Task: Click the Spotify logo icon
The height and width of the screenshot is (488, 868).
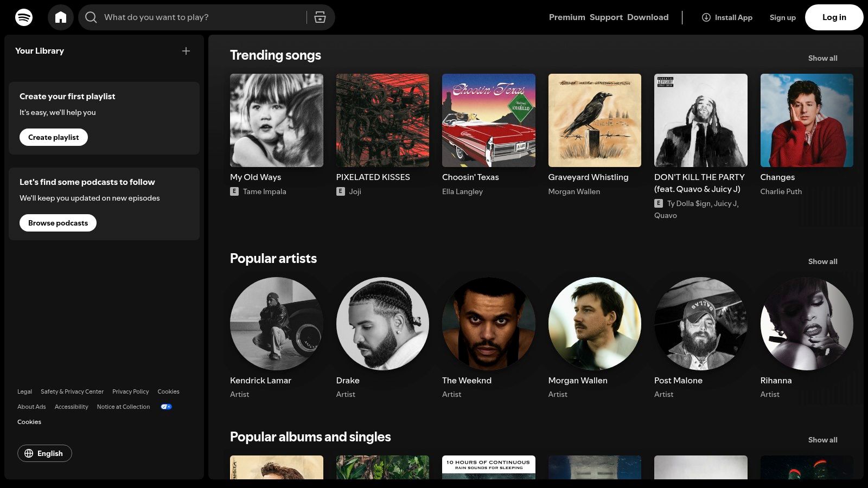Action: 24,17
